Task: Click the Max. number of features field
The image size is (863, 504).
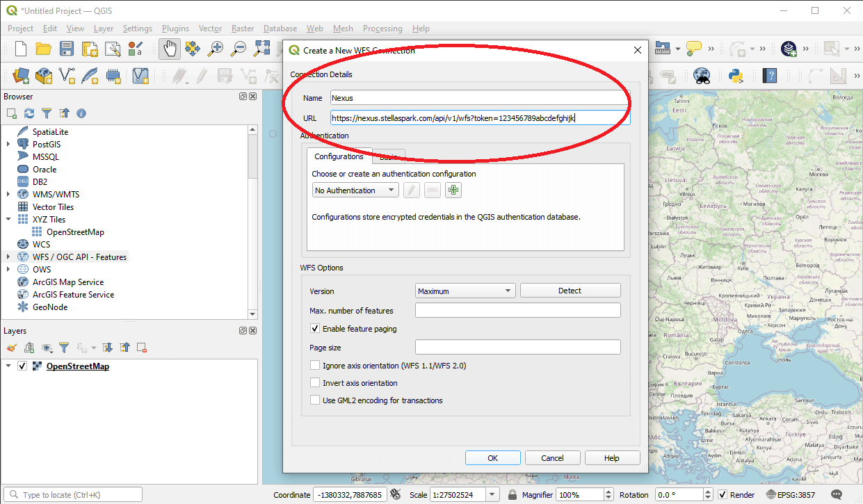Action: [517, 311]
